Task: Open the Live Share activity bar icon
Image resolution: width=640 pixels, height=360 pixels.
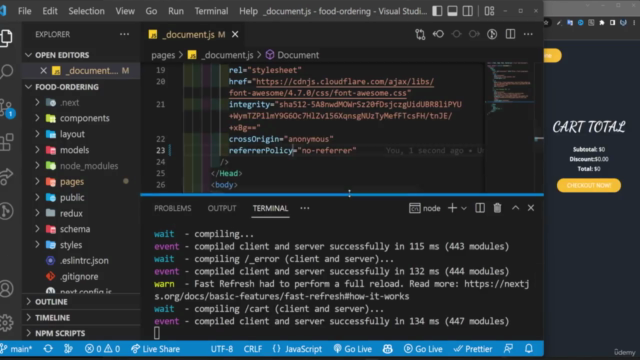Action: tap(7, 176)
